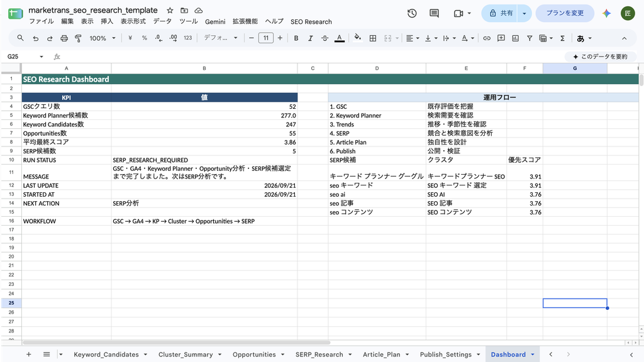
Task: Toggle bold formatting
Action: (x=296, y=38)
